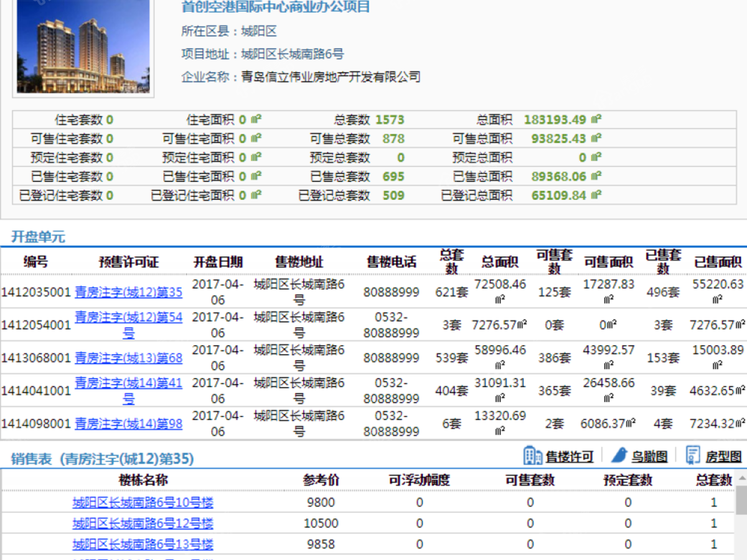This screenshot has height=560, width=747.
Task: Click registered units value 509
Action: [393, 195]
